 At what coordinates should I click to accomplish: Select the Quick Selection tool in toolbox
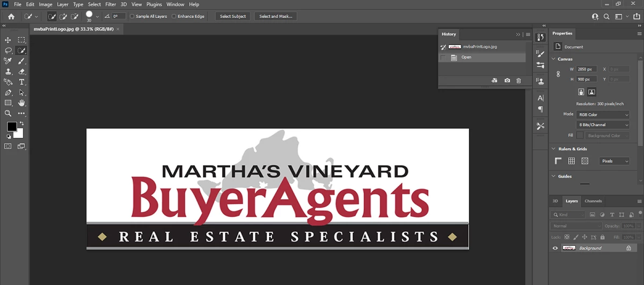pyautogui.click(x=21, y=50)
